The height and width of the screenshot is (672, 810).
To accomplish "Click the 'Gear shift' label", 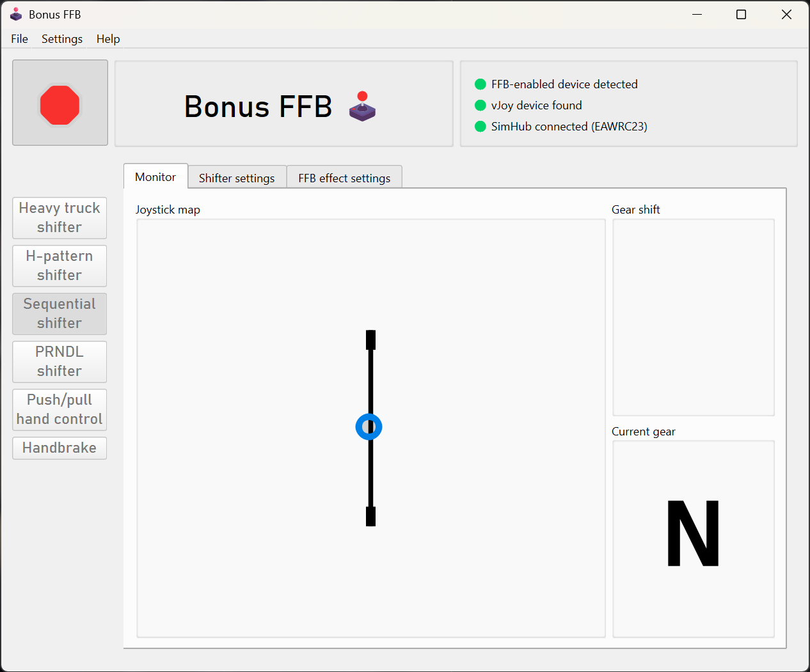I will tap(636, 210).
